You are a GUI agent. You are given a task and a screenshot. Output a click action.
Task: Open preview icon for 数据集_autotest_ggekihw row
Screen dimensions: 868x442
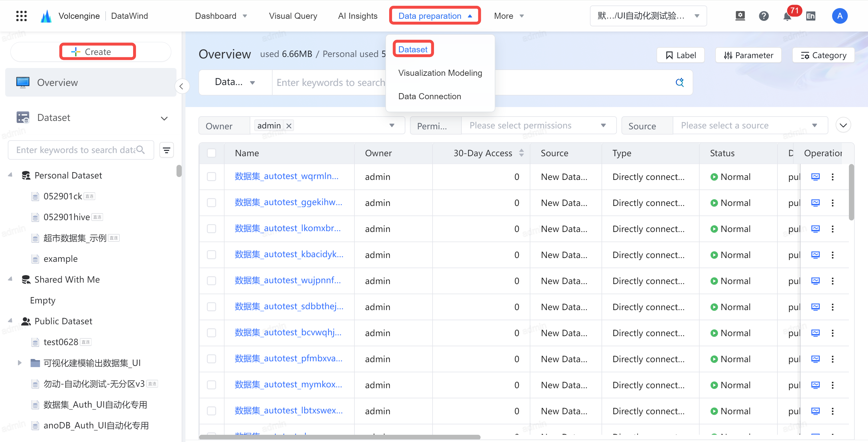[x=815, y=203]
